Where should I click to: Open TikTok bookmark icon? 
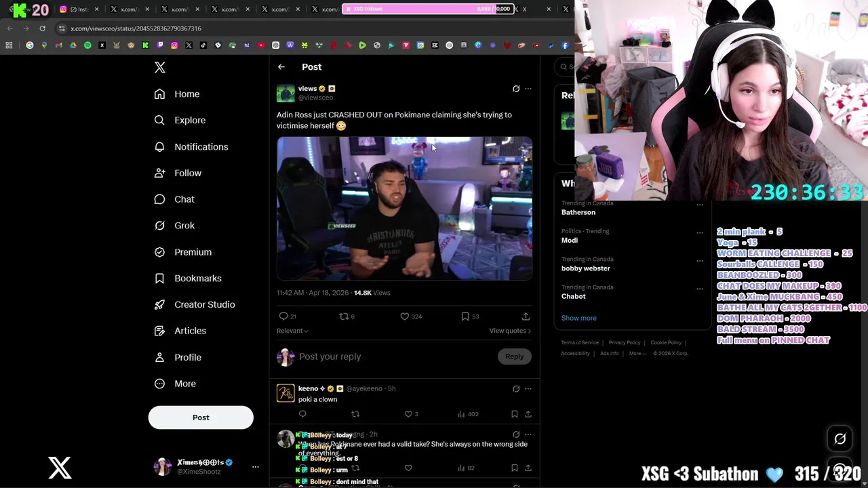pyautogui.click(x=203, y=45)
